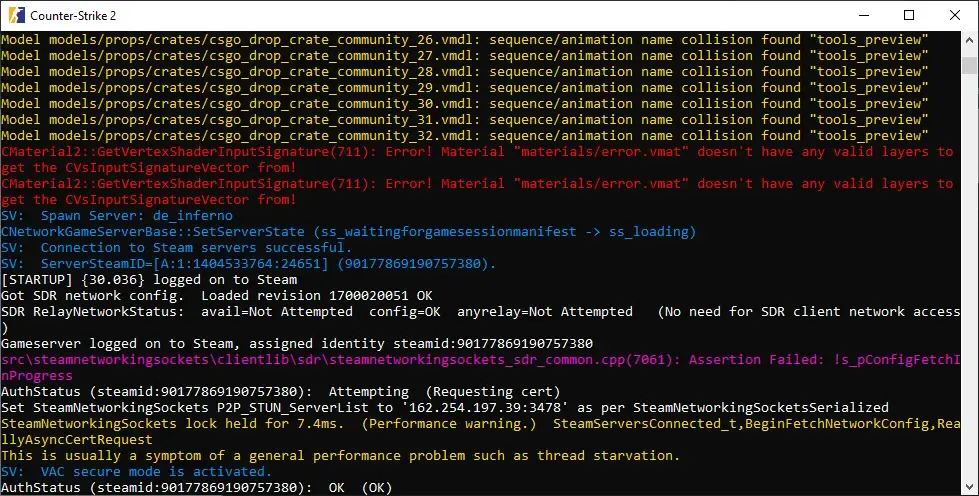Click the 'SDR RelayNetworkStatus' line
Image resolution: width=979 pixels, height=496 pixels.
click(x=480, y=320)
